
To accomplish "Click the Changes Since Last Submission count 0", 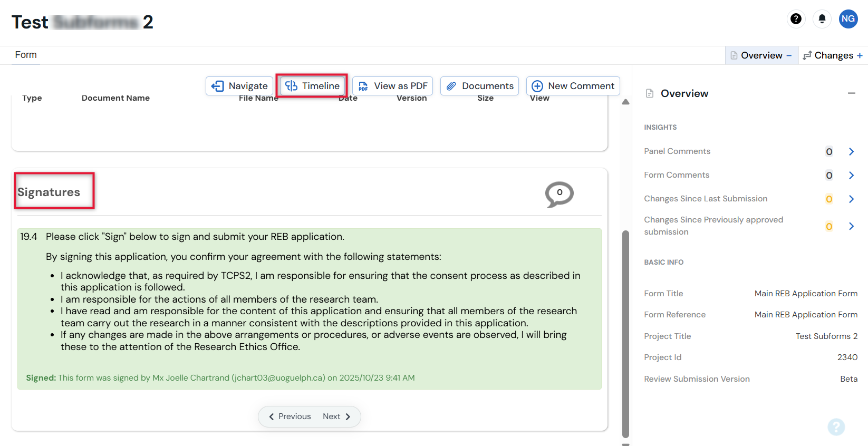I will [829, 199].
